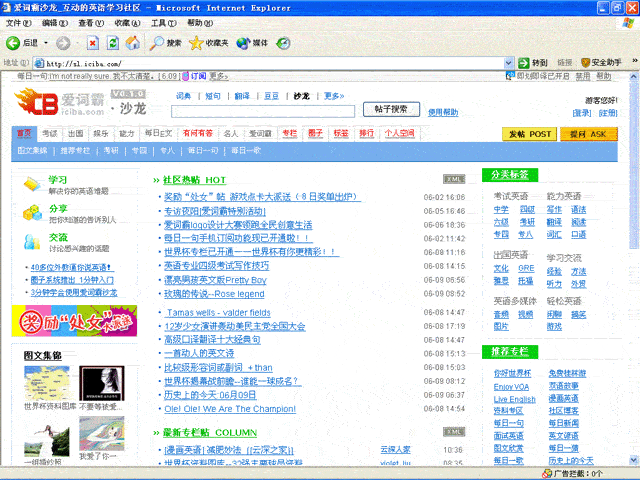The width and height of the screenshot is (640, 480).
Task: Open the 收藏 menu
Action: click(x=127, y=23)
